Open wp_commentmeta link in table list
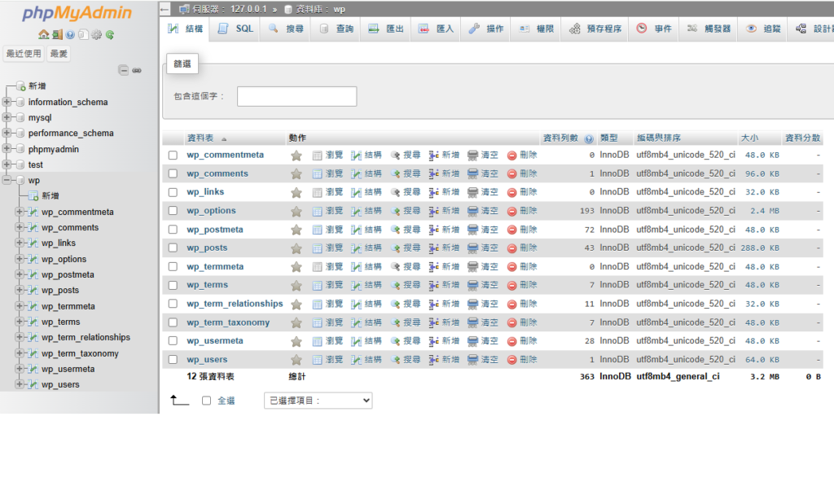The height and width of the screenshot is (504, 834). 225,155
